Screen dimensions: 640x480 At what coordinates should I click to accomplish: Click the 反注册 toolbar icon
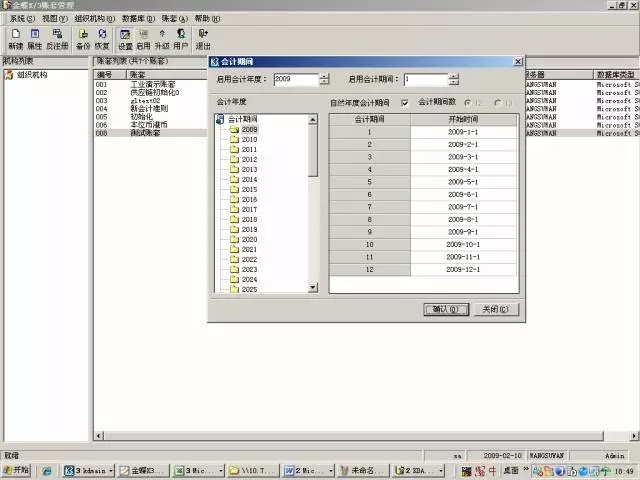tap(57, 39)
